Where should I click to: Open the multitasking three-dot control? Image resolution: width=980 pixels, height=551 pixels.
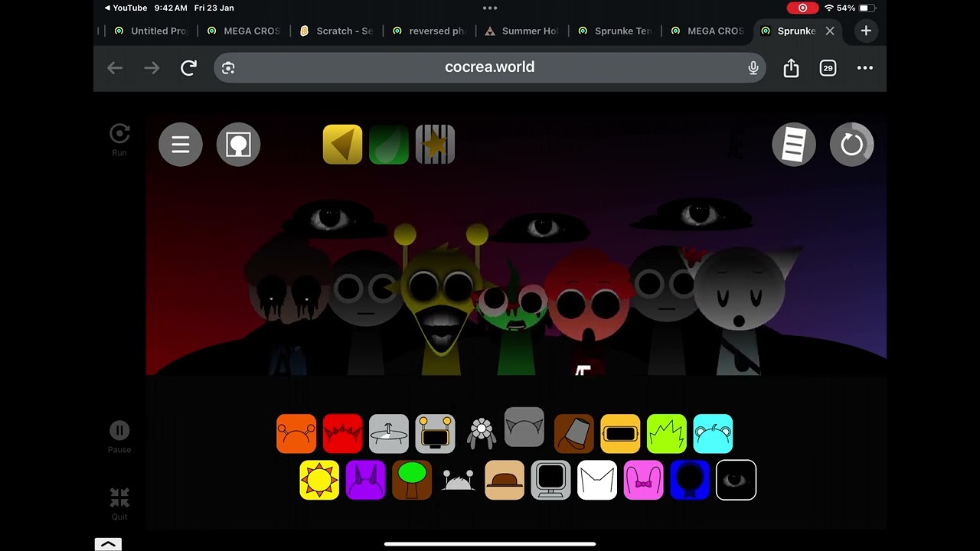490,8
